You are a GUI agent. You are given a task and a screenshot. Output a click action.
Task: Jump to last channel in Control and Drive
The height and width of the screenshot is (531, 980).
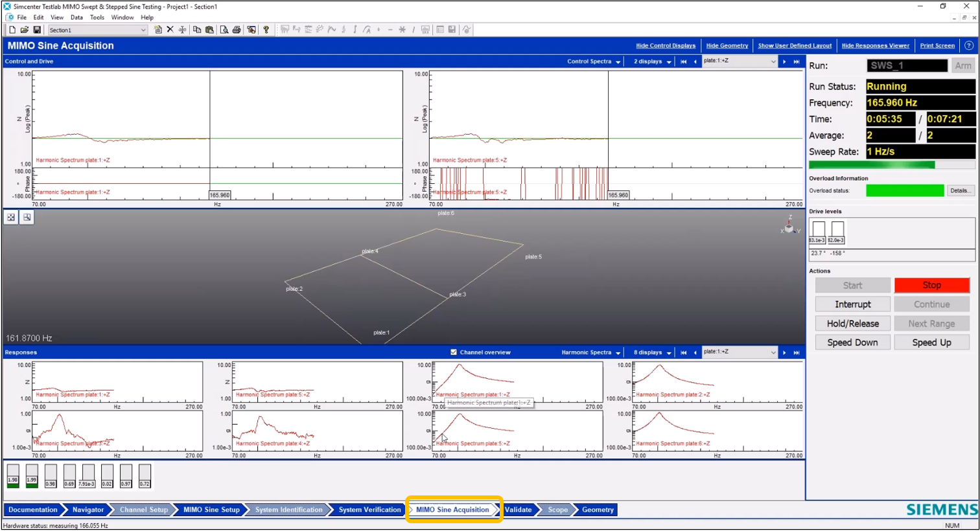coord(797,62)
